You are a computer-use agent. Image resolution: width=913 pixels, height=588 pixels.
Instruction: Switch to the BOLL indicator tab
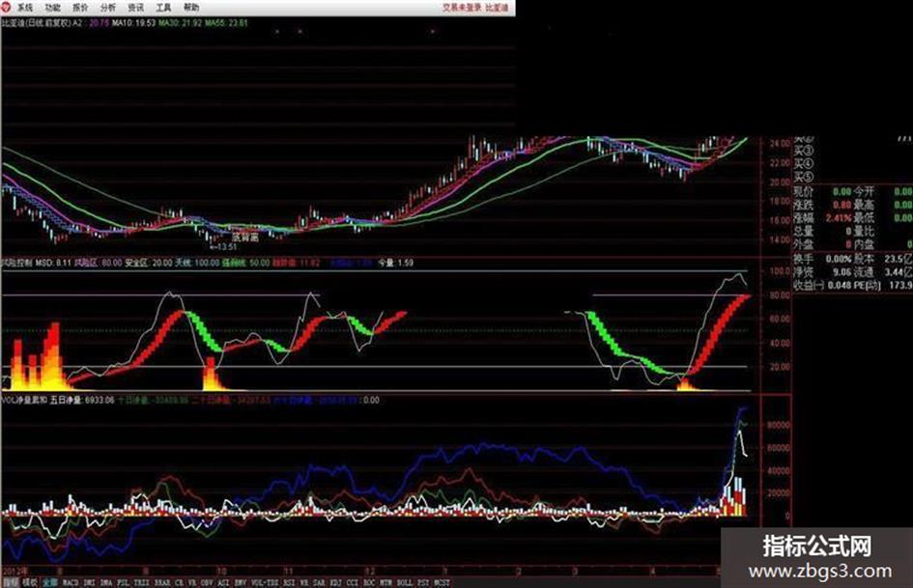click(x=404, y=582)
